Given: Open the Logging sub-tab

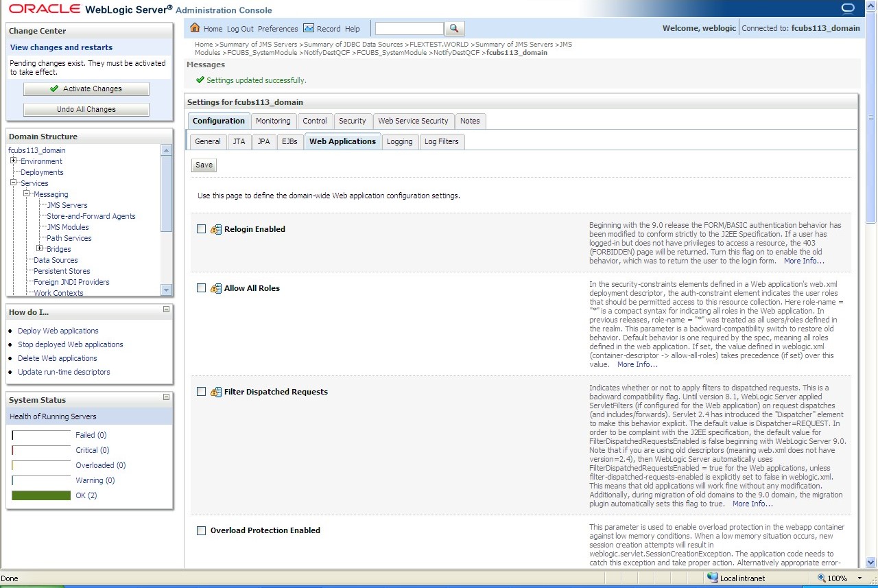Looking at the screenshot, I should click(x=399, y=141).
